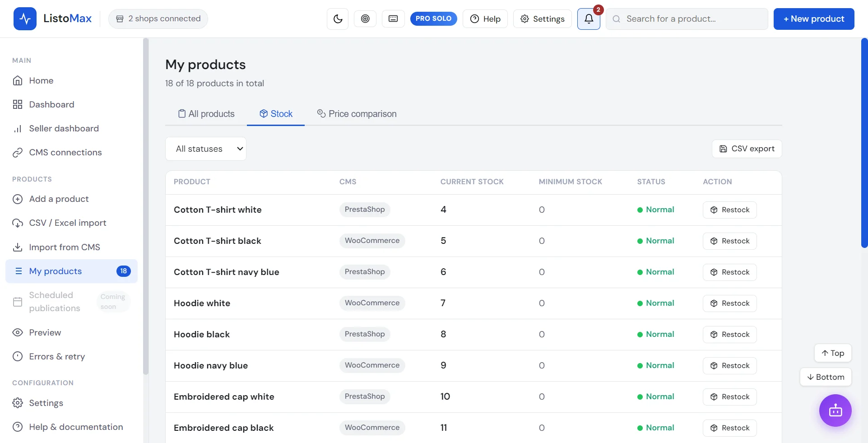Switch to Price comparison tab

[x=357, y=114]
